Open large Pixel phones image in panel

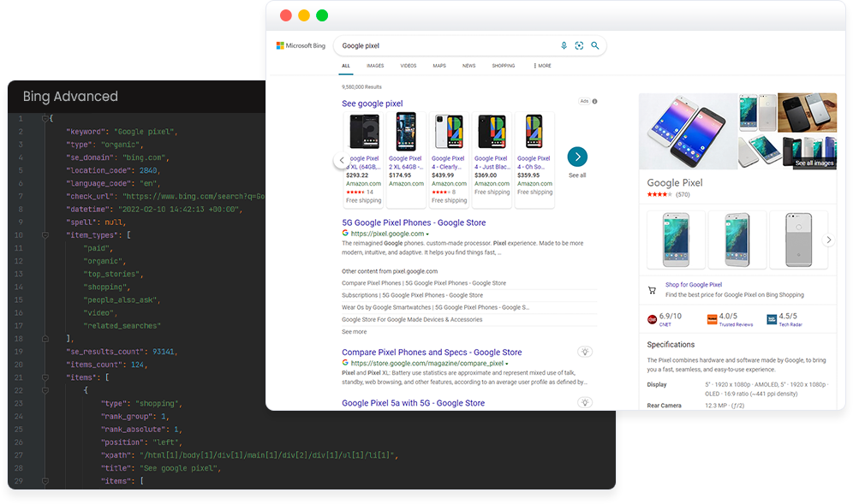[689, 131]
